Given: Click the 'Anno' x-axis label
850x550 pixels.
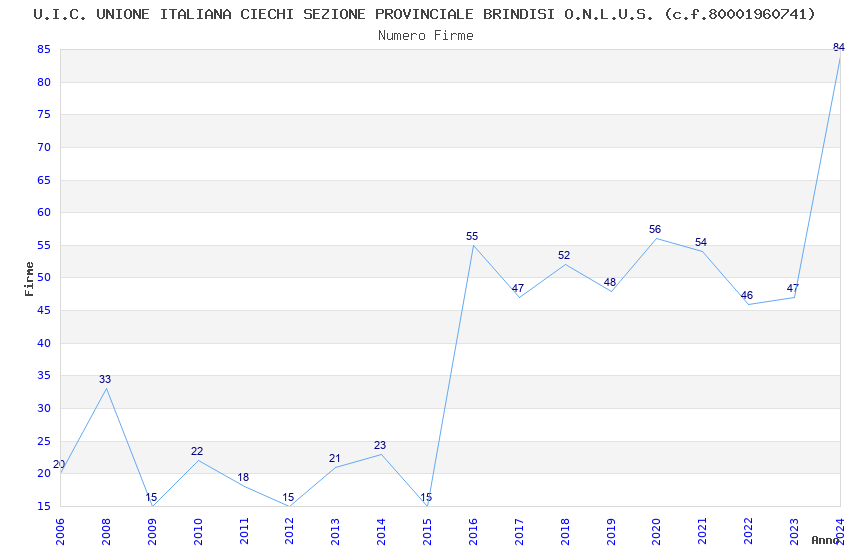Looking at the screenshot, I should 825,540.
